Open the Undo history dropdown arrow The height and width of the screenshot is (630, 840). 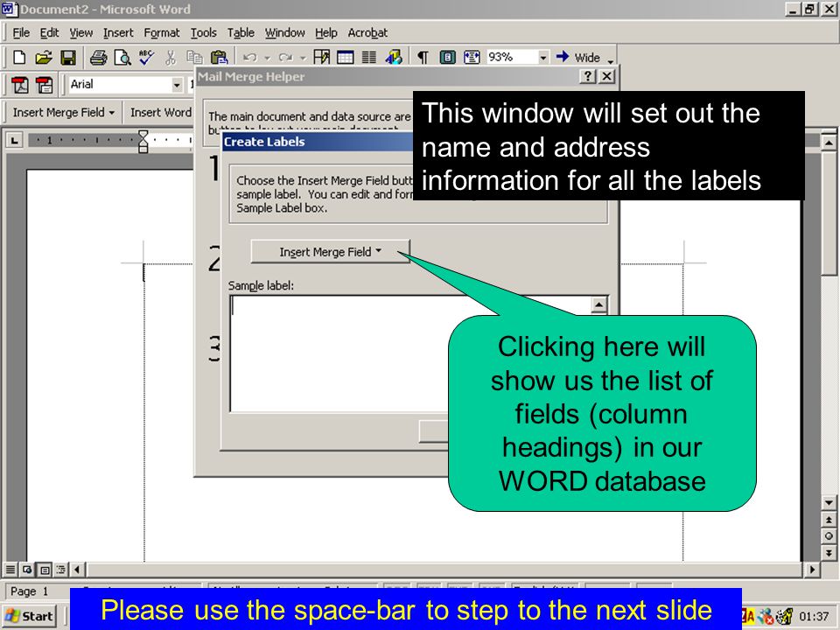(x=267, y=58)
